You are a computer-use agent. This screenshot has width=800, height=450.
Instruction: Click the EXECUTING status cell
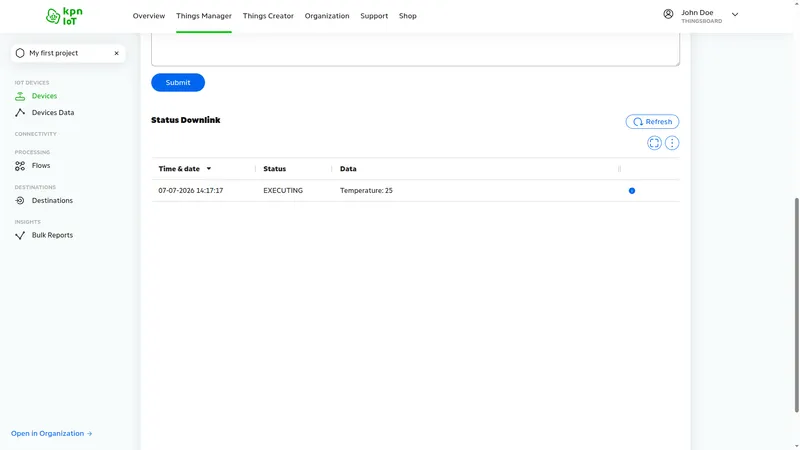283,191
